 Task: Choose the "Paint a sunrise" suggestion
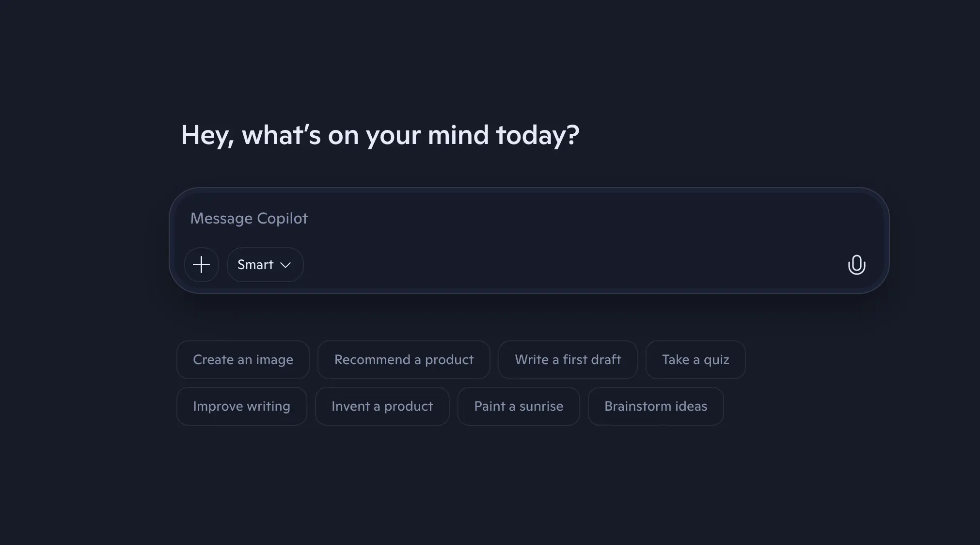pyautogui.click(x=518, y=406)
